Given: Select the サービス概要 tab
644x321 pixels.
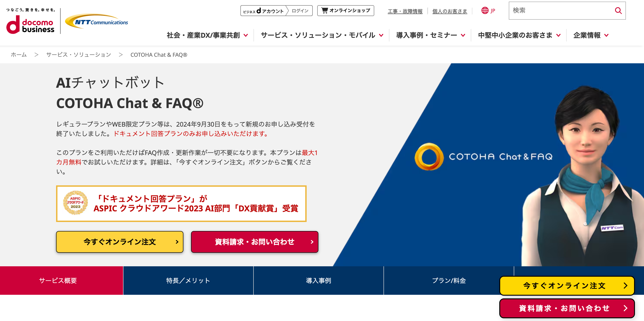Looking at the screenshot, I should point(61,281).
